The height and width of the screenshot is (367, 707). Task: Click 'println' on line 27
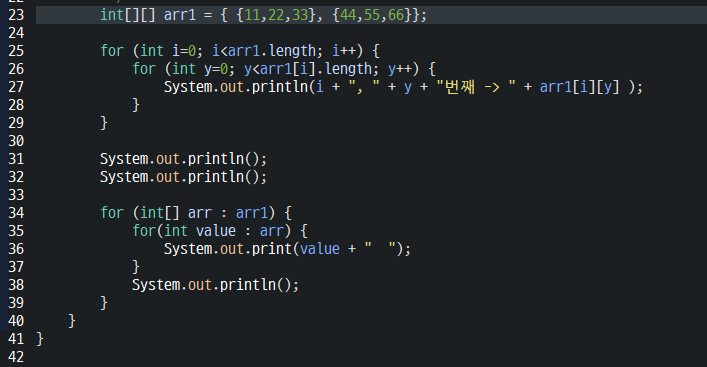tap(280, 87)
